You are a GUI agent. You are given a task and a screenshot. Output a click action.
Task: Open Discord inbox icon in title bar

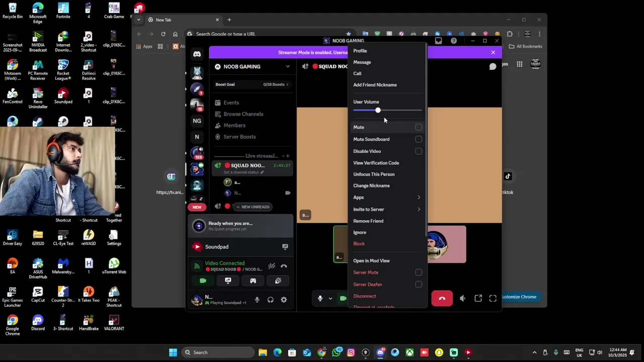(438, 41)
